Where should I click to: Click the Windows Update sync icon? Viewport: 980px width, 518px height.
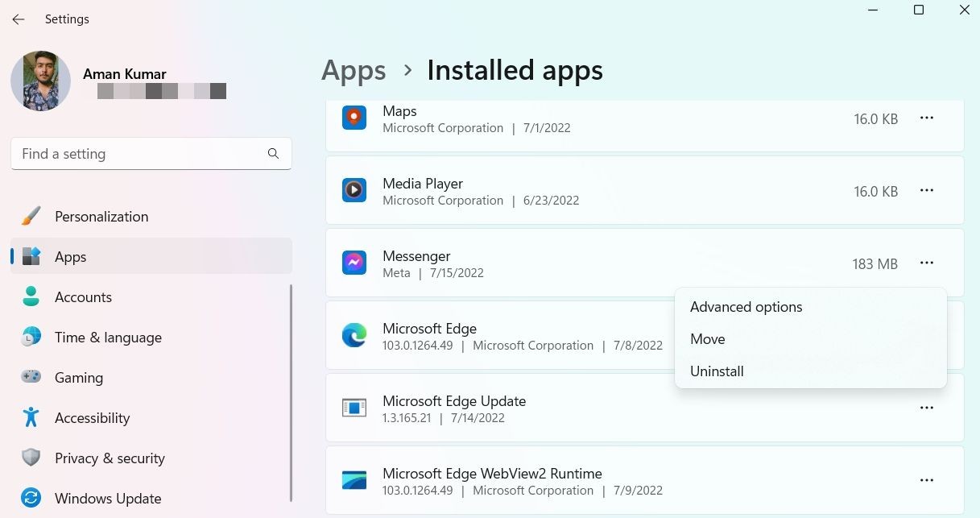coord(31,498)
